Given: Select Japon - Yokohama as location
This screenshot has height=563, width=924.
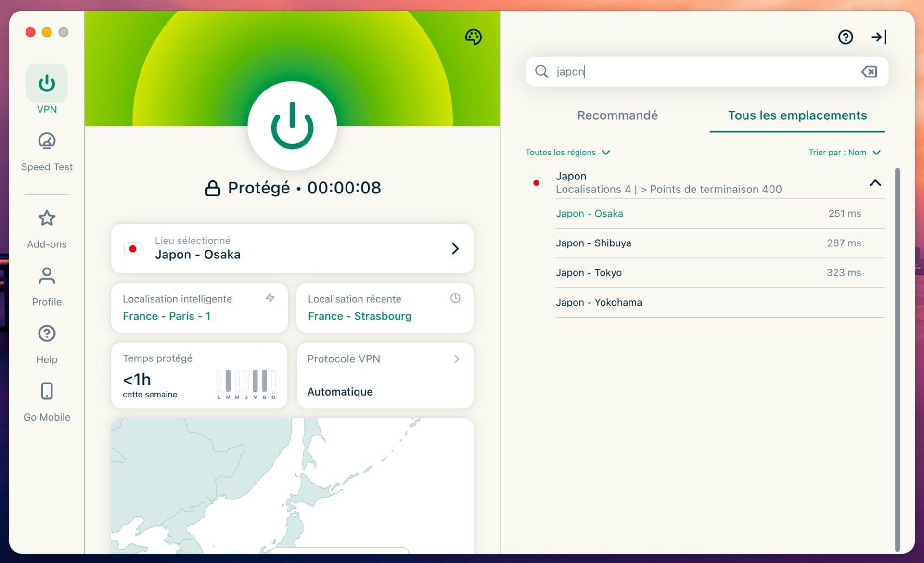Looking at the screenshot, I should tap(599, 302).
